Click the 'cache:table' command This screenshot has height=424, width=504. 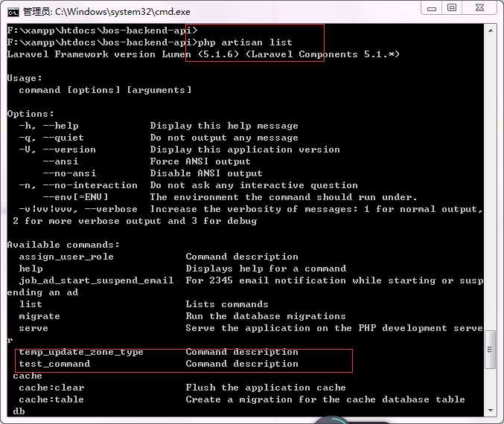pos(51,399)
